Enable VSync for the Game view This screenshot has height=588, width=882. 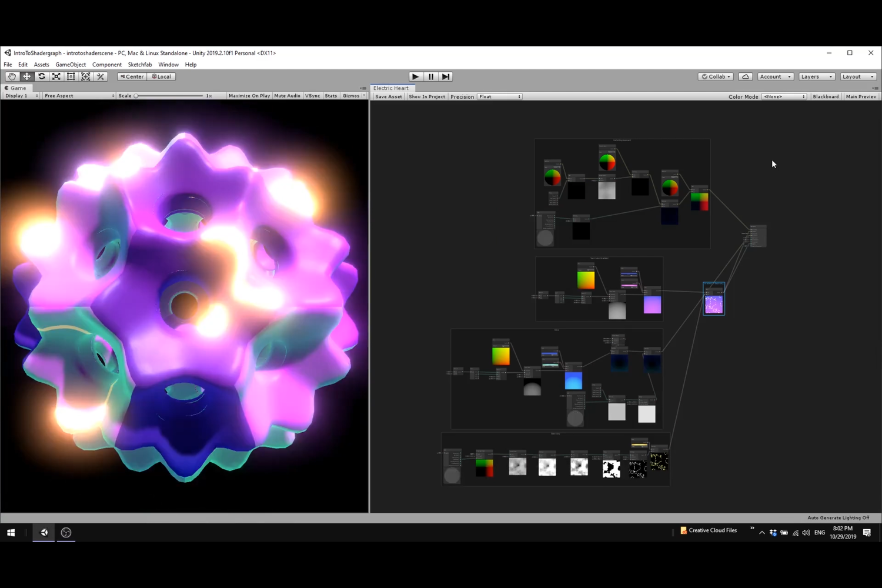pyautogui.click(x=312, y=96)
